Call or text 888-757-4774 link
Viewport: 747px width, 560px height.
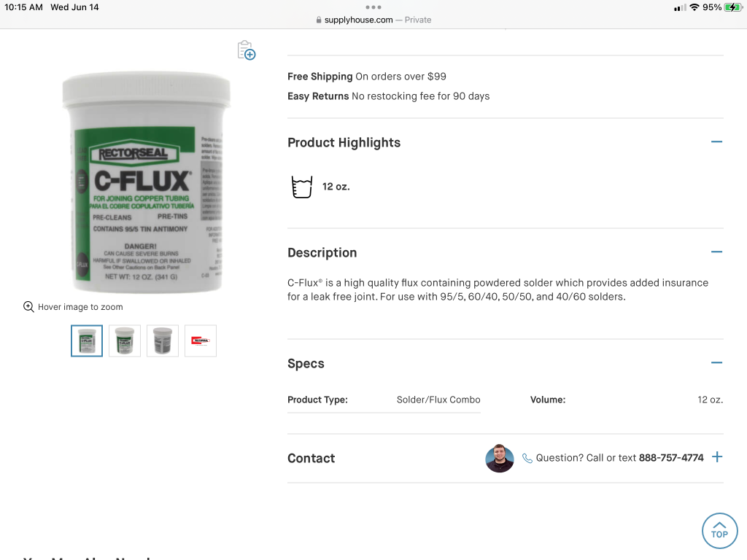tap(671, 458)
